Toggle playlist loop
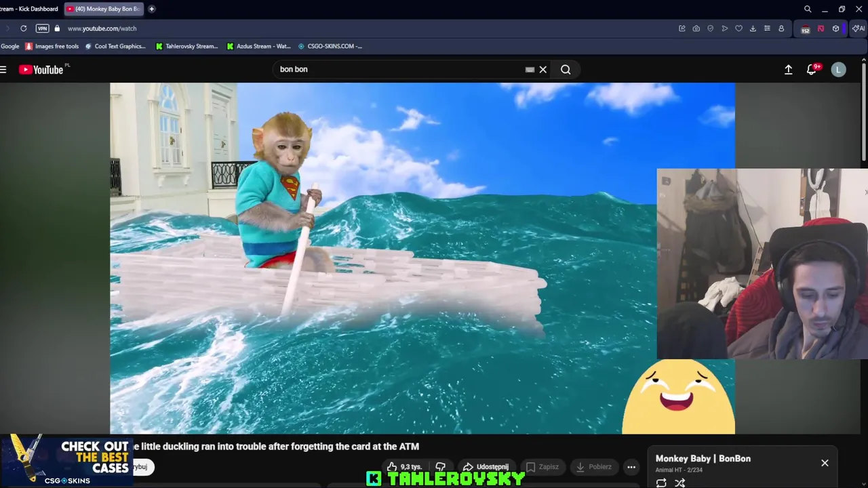 [661, 483]
